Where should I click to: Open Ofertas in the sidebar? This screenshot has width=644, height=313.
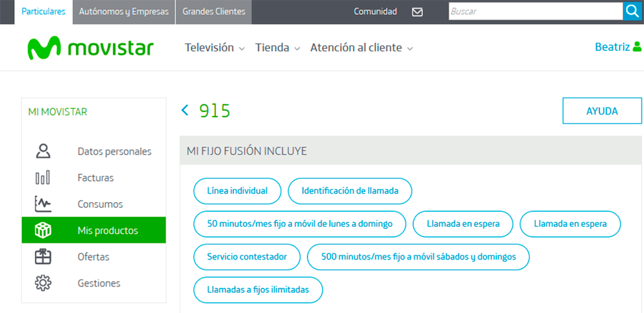(x=93, y=257)
